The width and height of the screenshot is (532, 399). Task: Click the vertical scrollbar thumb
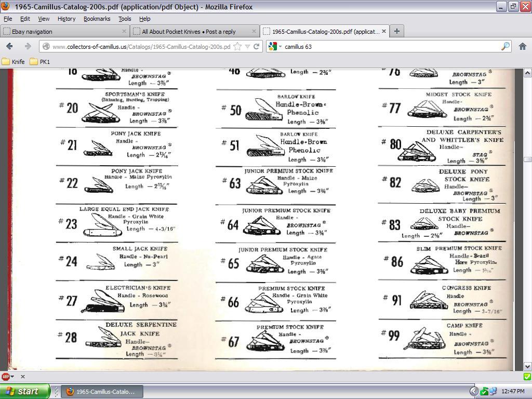coord(527,159)
